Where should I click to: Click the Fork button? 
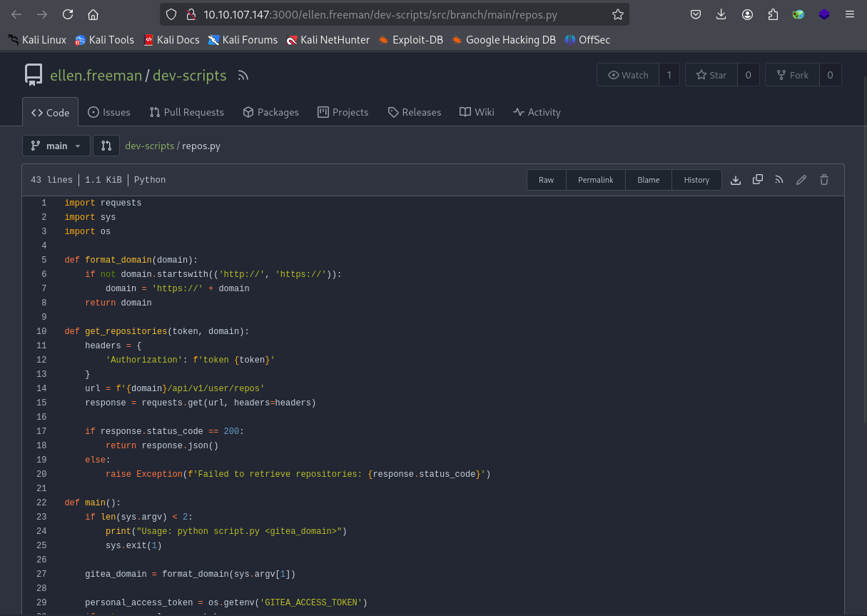pos(792,75)
